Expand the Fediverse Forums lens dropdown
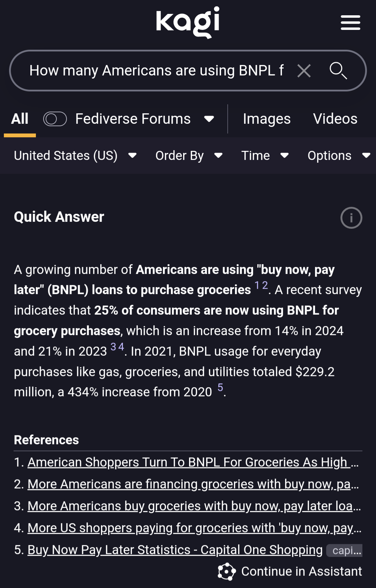 [209, 119]
